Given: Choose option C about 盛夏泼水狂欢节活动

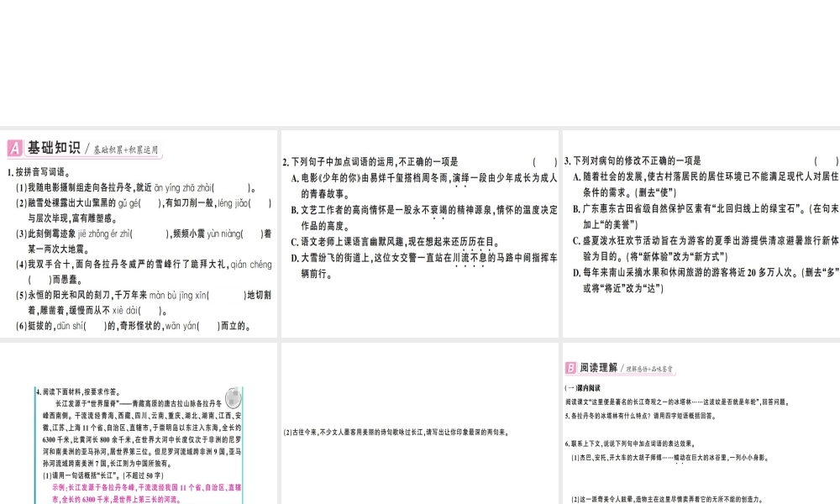Looking at the screenshot, I should click(705, 249).
